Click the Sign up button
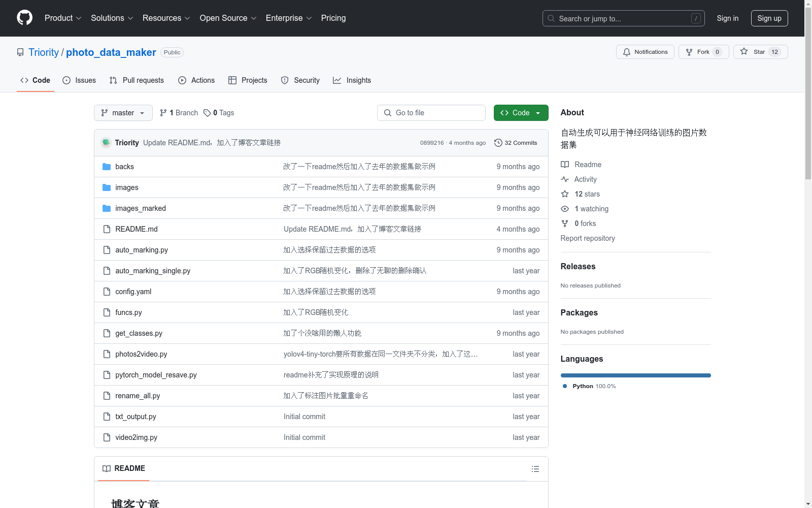The width and height of the screenshot is (812, 508). tap(769, 18)
